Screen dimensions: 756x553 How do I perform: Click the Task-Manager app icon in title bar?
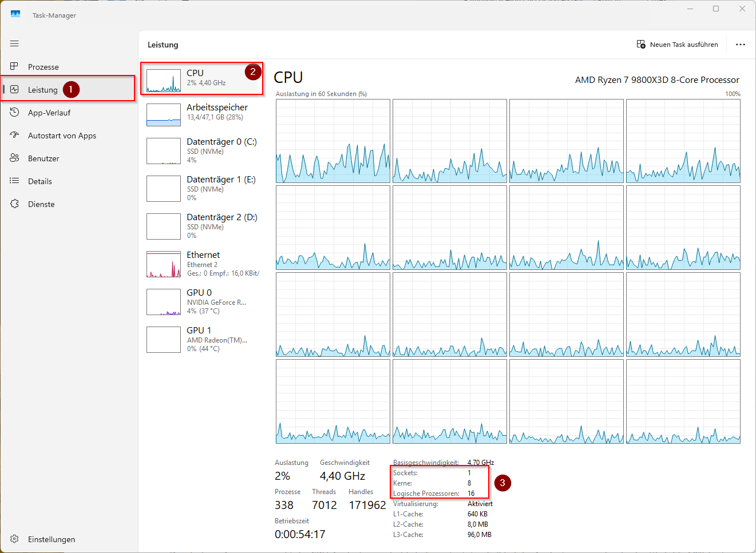[x=15, y=14]
